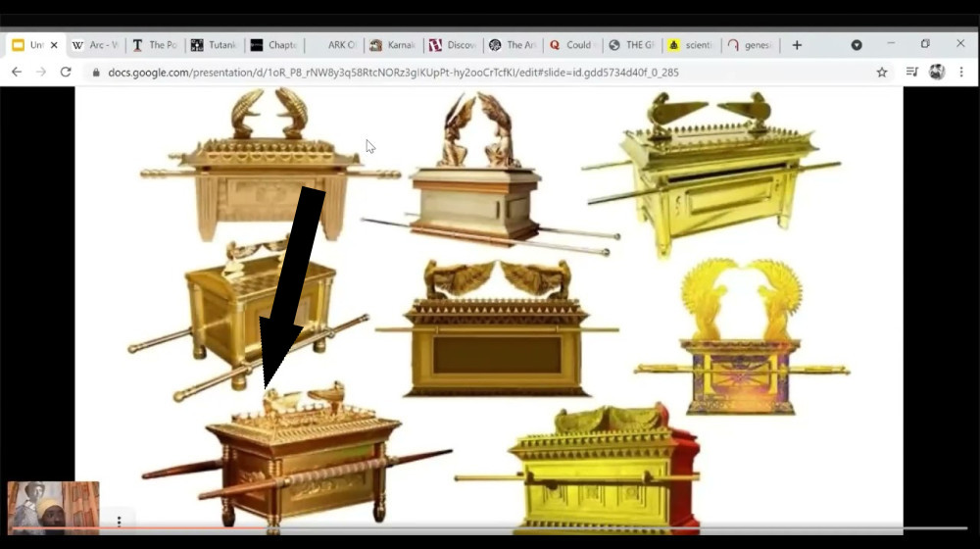Switch to the genesis tab
Viewport: 980px width, 549px height.
coord(751,45)
